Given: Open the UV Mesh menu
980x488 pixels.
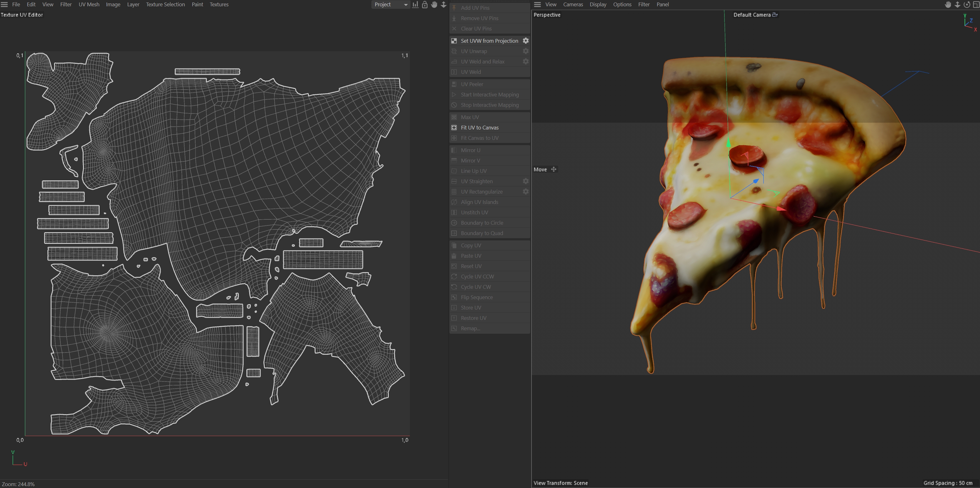Looking at the screenshot, I should [x=89, y=5].
